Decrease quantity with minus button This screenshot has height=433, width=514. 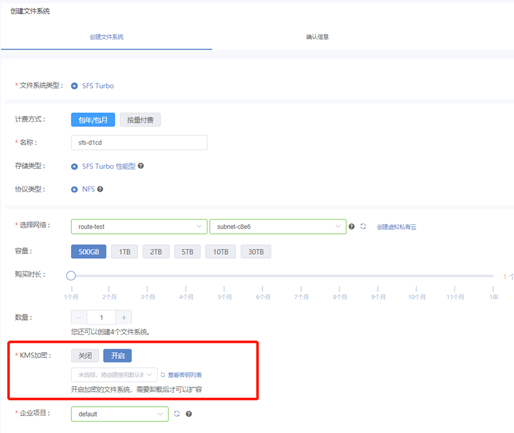[79, 317]
